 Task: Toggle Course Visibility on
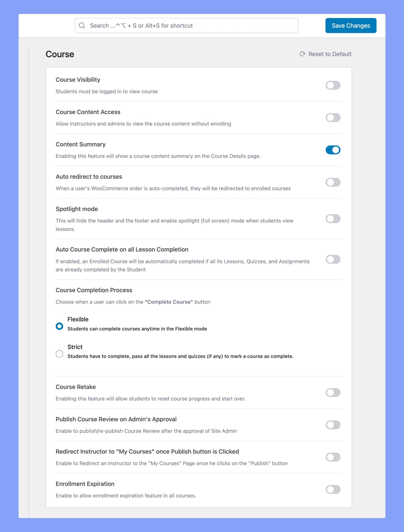click(333, 85)
